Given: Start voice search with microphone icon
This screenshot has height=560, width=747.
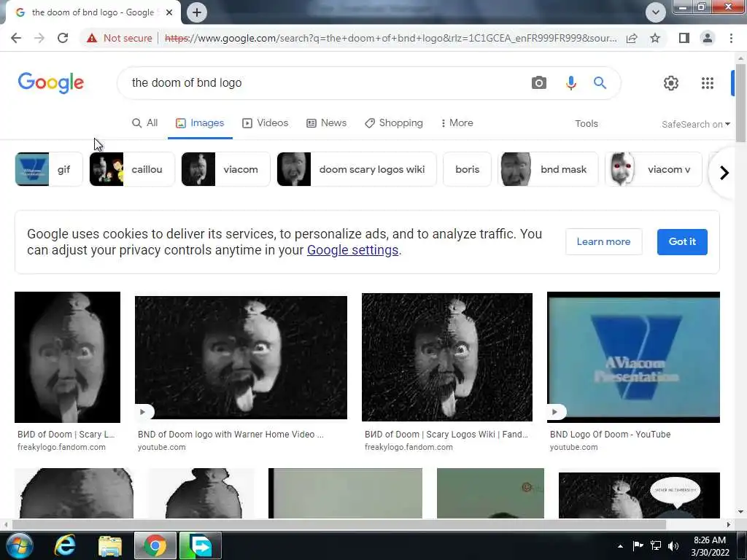Looking at the screenshot, I should [x=570, y=83].
